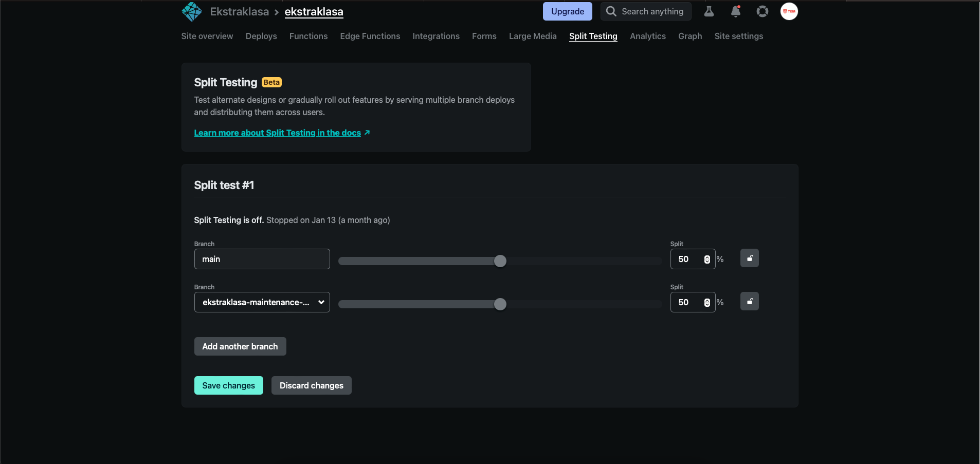
Task: Click ekstraklasa-maintenance split percentage field
Action: click(693, 302)
